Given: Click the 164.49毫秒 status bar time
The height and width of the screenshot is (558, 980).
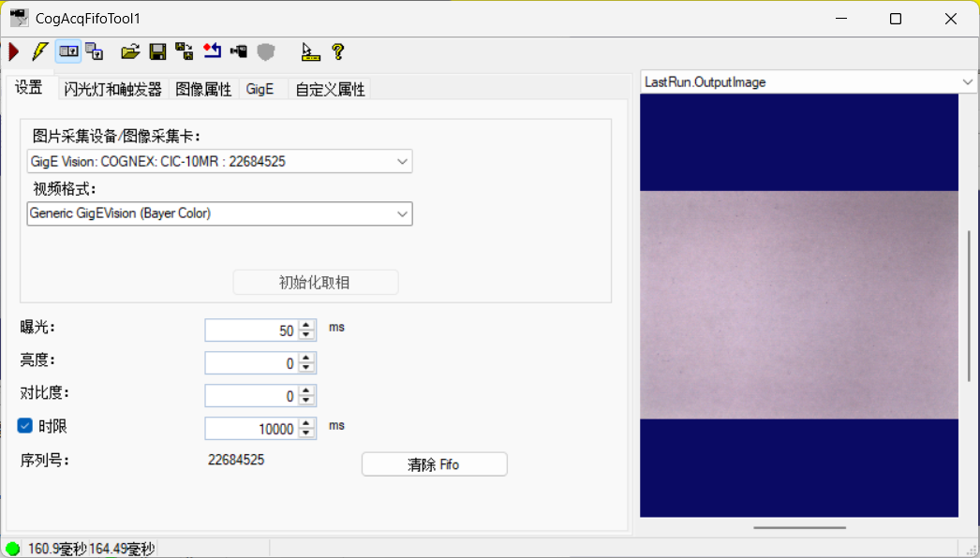Looking at the screenshot, I should coord(121,549).
